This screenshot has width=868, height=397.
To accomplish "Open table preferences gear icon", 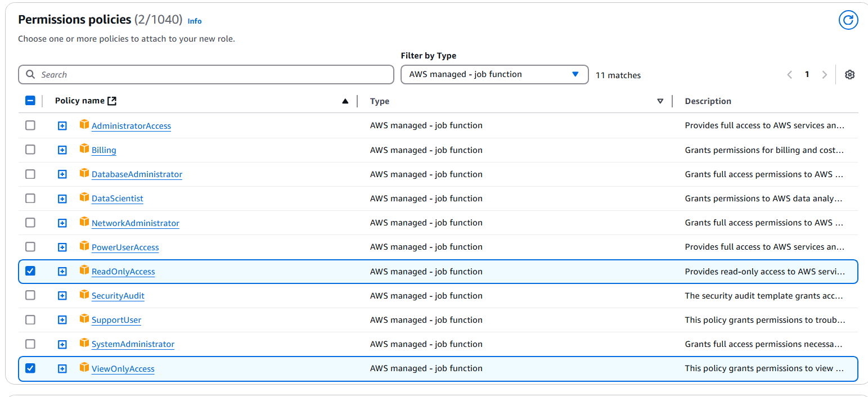I will pos(849,75).
